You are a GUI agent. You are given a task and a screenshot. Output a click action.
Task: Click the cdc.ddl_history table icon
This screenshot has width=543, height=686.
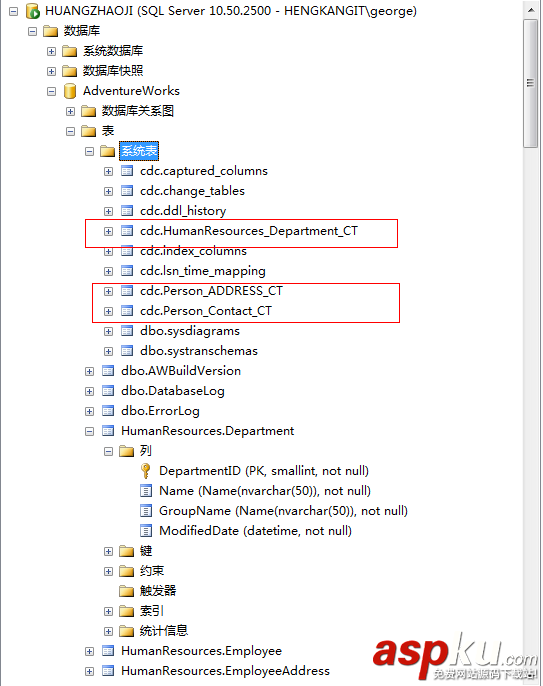(127, 211)
